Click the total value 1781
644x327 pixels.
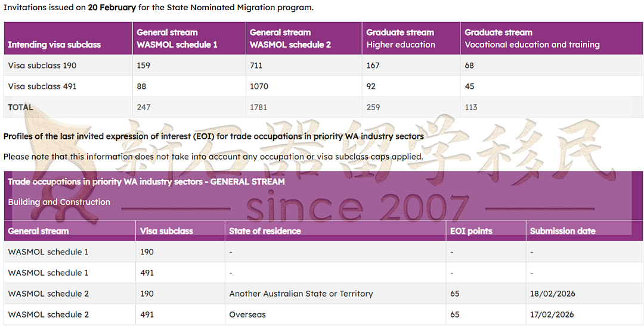[x=258, y=107]
